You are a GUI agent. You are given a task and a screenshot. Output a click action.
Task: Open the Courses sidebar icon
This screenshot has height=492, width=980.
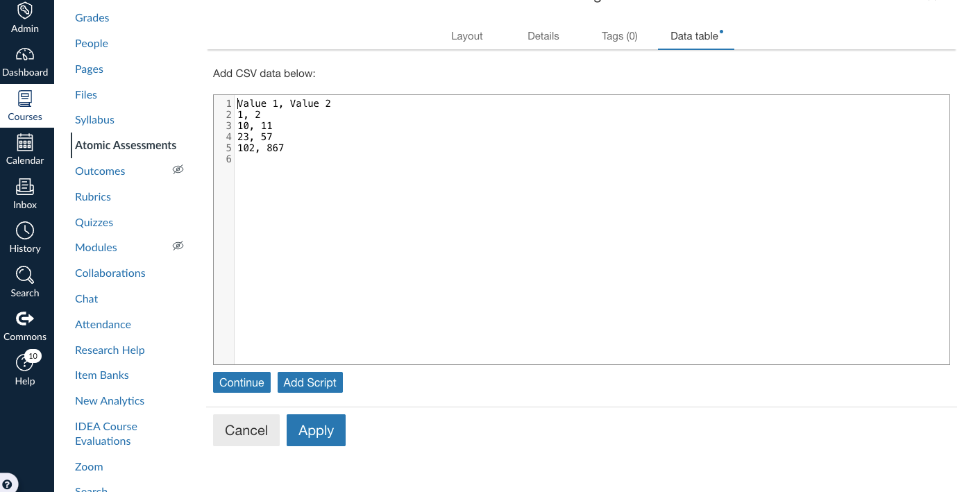tap(25, 106)
